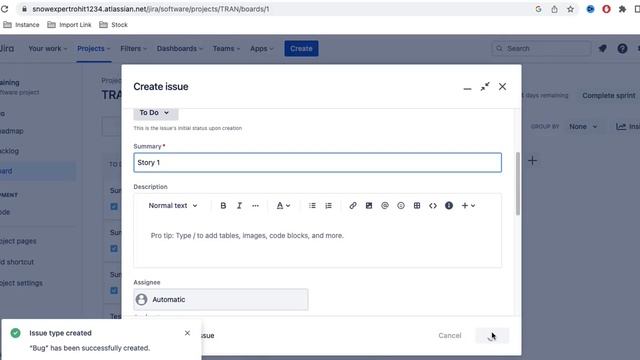Image resolution: width=640 pixels, height=360 pixels.
Task: Toggle italic formatting in description toolbar
Action: click(x=239, y=206)
